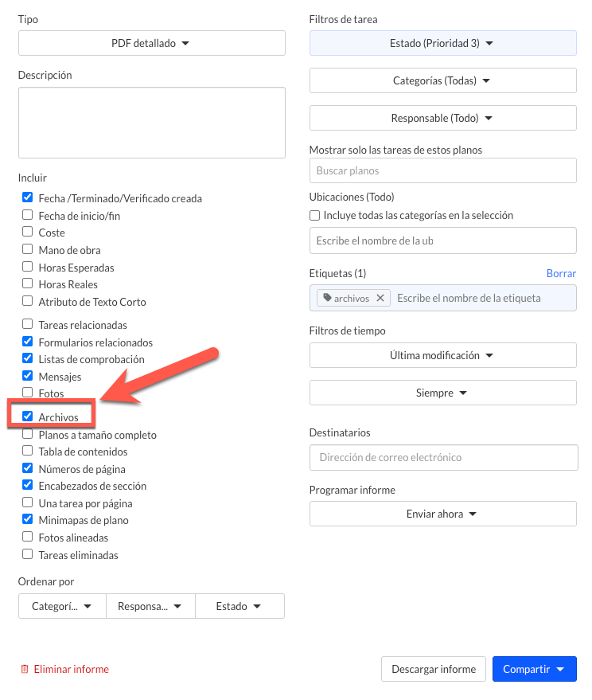Click the Borrar link for Etiquetas
Viewport: 592px width, 700px height.
point(561,273)
